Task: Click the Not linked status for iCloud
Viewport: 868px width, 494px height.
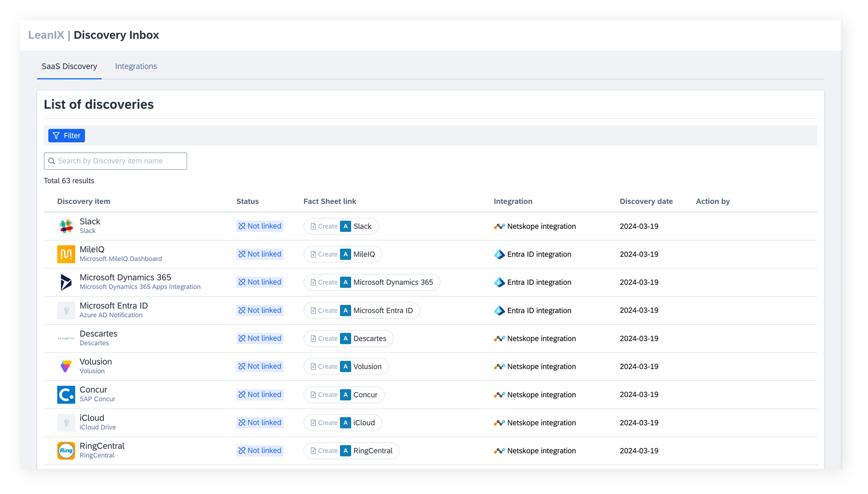Action: tap(260, 423)
